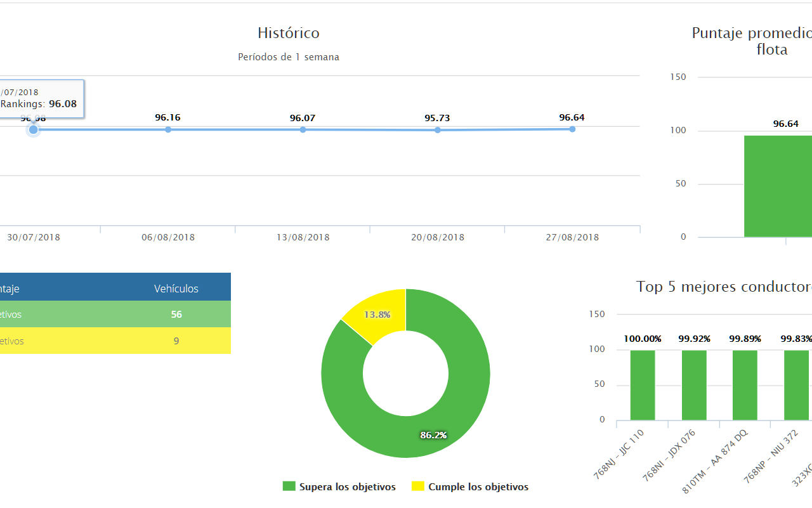Click the 30/07/2018 data point on Histórico line

tap(34, 129)
